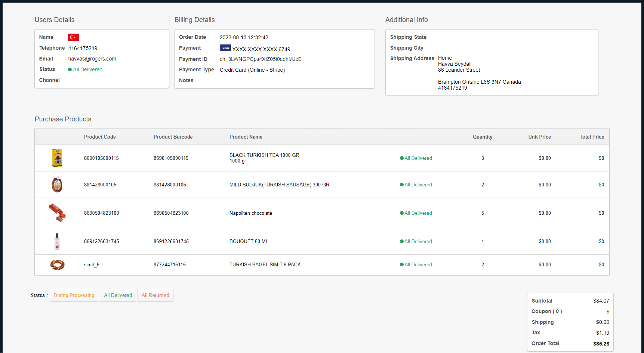Click the All Returned status button
This screenshot has width=644, height=353.
tap(155, 295)
